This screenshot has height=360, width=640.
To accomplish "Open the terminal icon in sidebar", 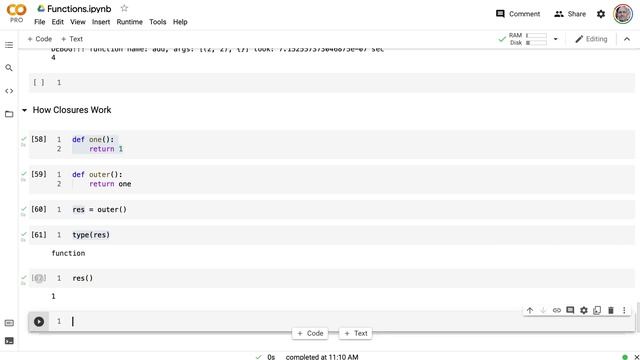I will click(9, 341).
